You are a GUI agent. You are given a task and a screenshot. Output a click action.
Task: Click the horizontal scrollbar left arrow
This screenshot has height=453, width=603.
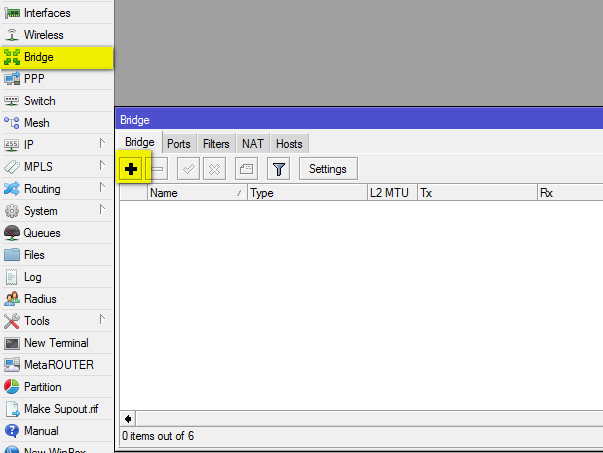point(128,418)
